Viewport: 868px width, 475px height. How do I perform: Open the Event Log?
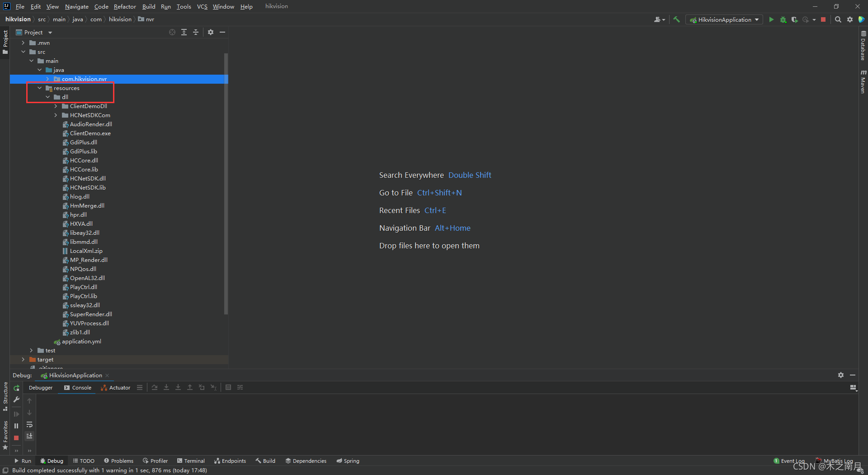click(x=789, y=461)
